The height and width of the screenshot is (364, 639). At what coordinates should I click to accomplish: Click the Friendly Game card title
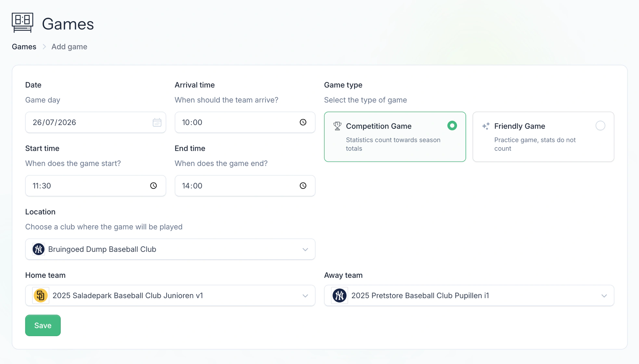coord(520,126)
